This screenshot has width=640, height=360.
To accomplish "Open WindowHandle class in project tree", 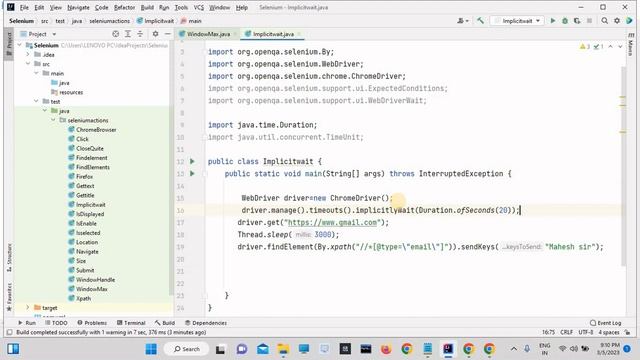I will point(95,280).
